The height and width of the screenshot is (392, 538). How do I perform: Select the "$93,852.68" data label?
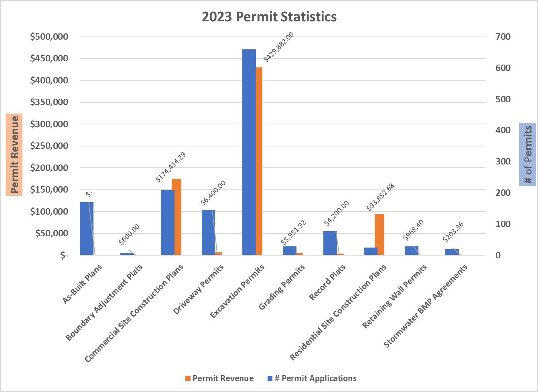[x=380, y=197]
